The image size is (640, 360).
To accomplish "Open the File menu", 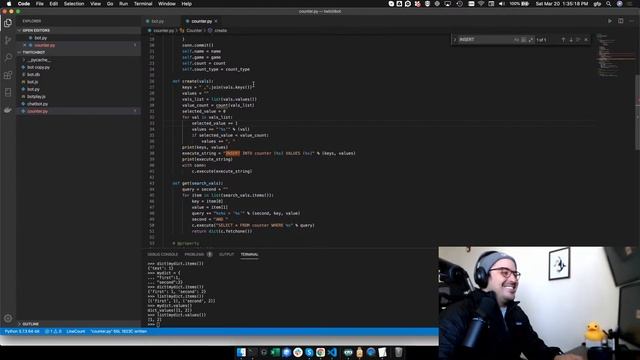I will (40, 4).
